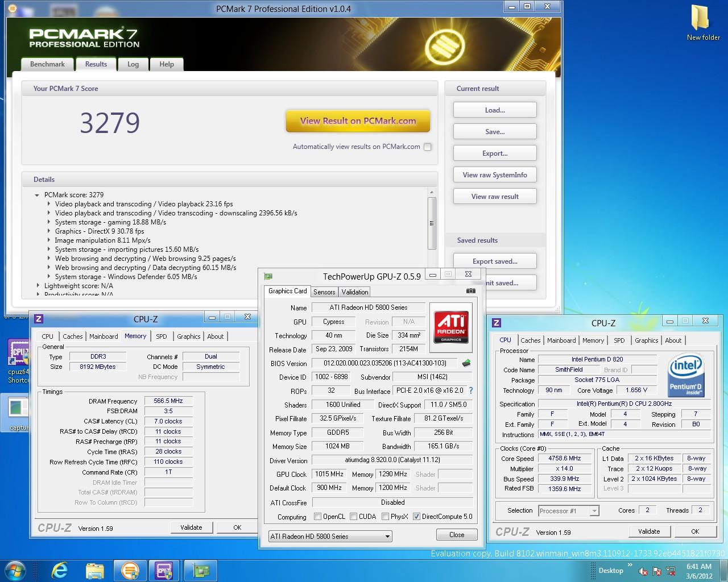Open Caches tab in left CPU-Z window
This screenshot has width=728, height=582.
click(x=73, y=336)
